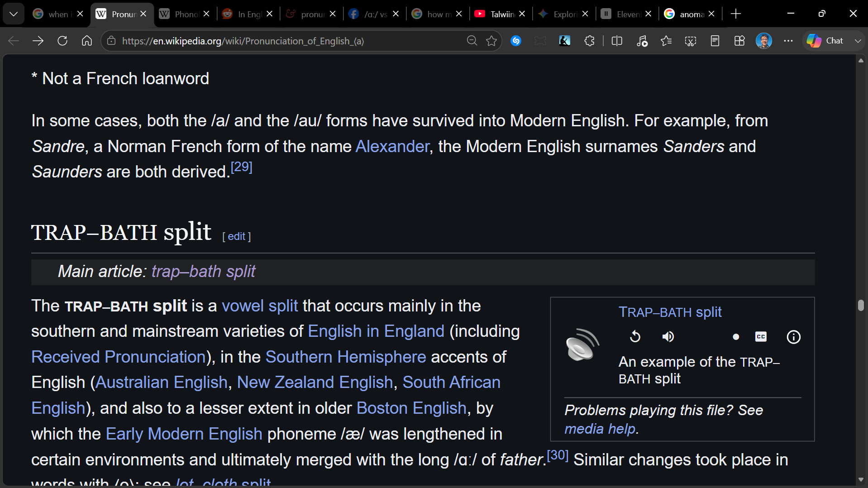Toggle closed captions CC on audio player

pos(761,337)
